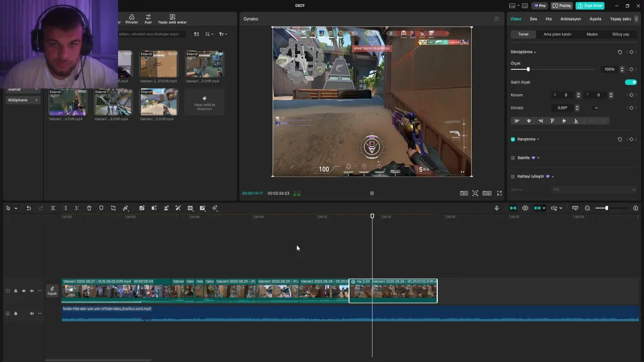Open the Kütüphane dropdown
Viewport: 644px width, 362px height.
coord(23,100)
